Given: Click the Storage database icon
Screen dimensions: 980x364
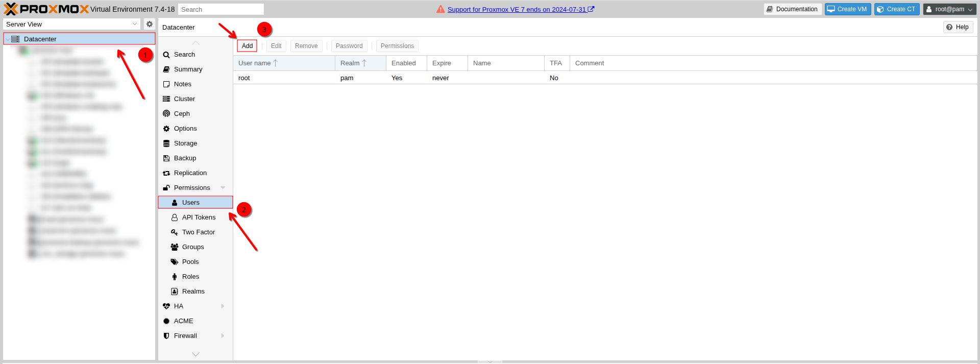Looking at the screenshot, I should pyautogui.click(x=166, y=143).
